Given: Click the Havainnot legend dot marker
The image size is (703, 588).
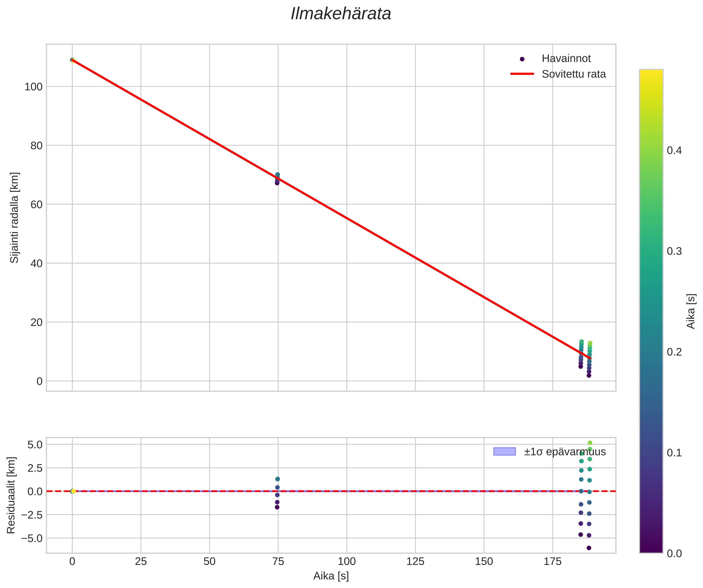Looking at the screenshot, I should pos(522,59).
